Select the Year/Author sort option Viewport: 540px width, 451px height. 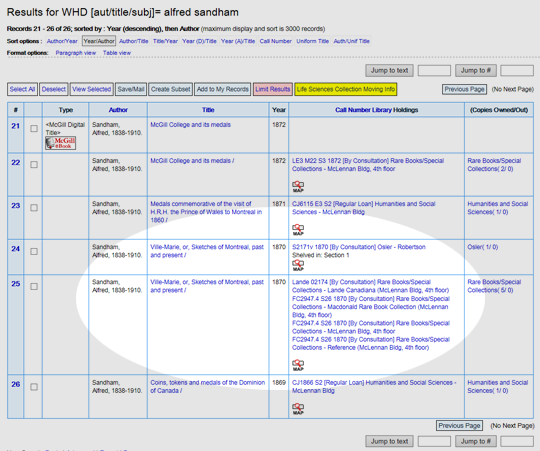coord(99,41)
